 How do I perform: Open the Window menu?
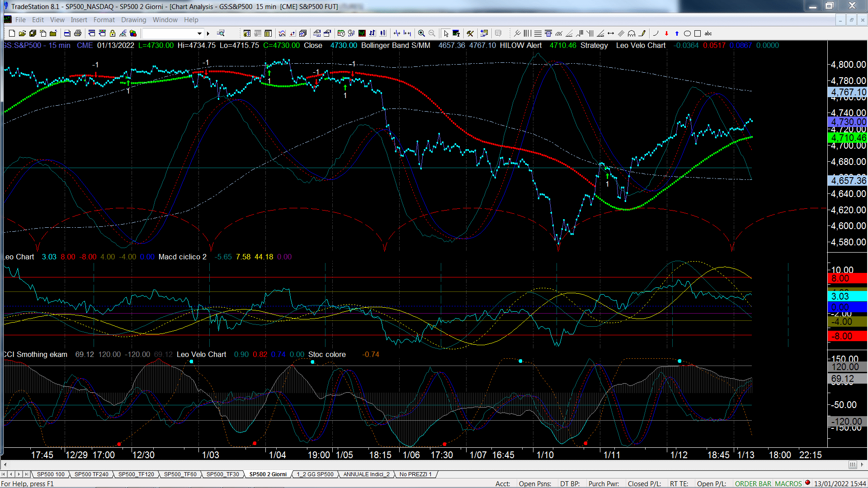[165, 20]
